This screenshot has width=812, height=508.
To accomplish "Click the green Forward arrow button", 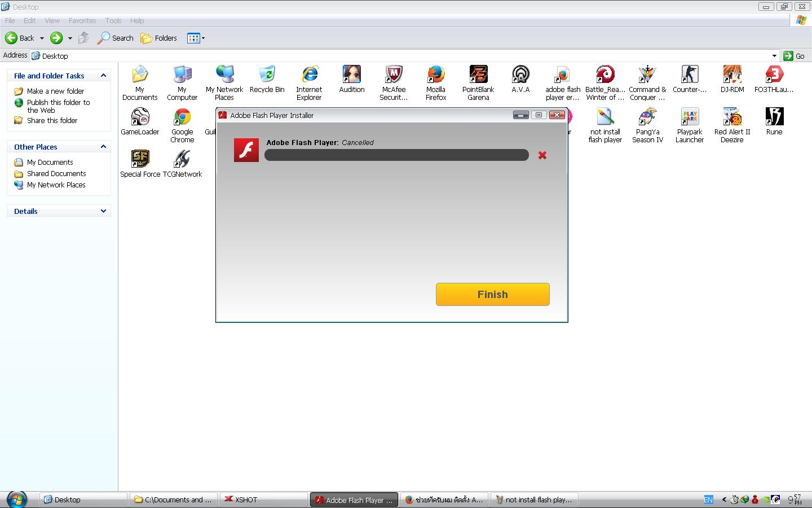I will [x=56, y=38].
